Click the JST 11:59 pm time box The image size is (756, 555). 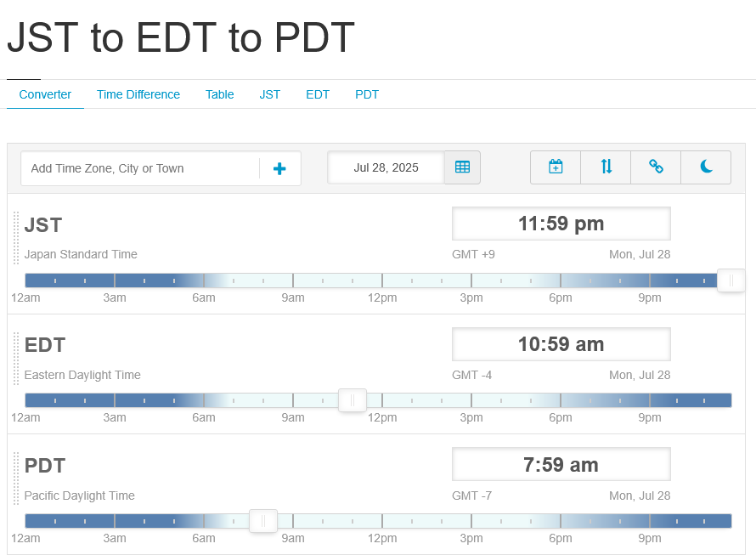click(x=561, y=224)
